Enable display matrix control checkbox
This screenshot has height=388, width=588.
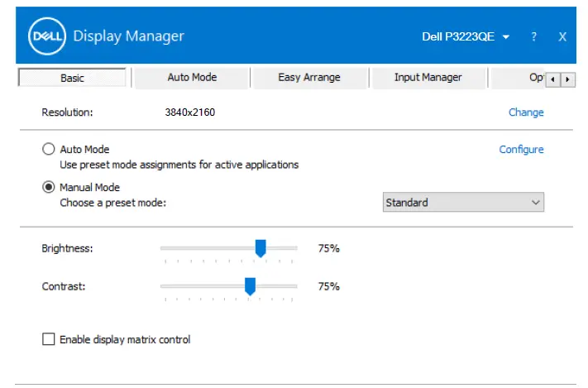coord(48,339)
